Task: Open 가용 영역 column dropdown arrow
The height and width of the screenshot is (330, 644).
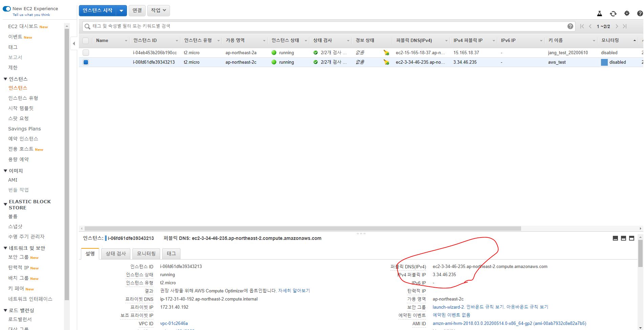Action: 264,41
